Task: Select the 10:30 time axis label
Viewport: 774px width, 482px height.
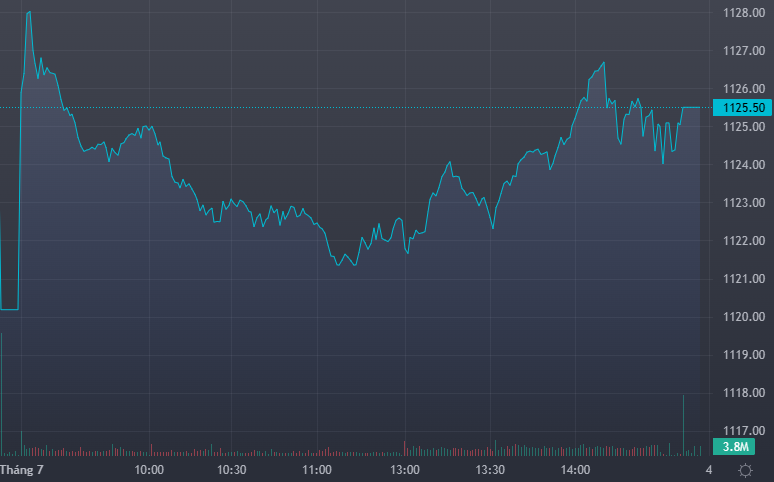Action: 233,469
